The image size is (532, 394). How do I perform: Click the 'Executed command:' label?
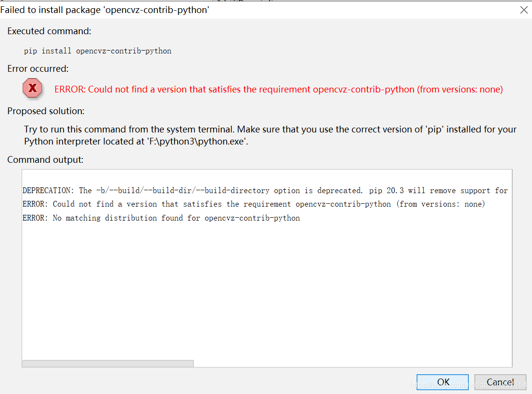(48, 31)
